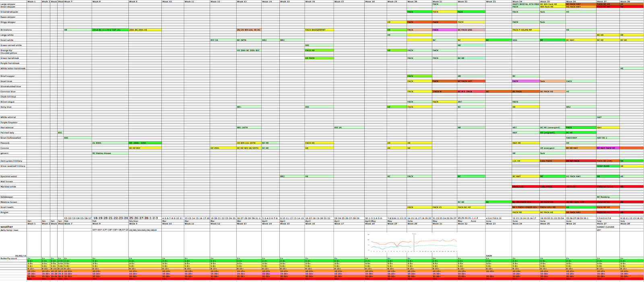Click the 'Grizzled skipper' species label

pyautogui.click(x=9, y=12)
